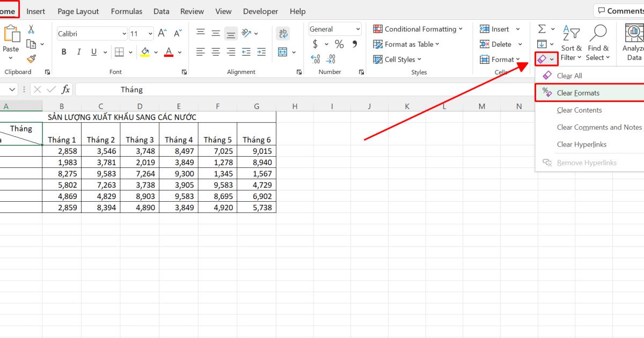This screenshot has height=338, width=644.
Task: Apply Percent Style from Number group
Action: tap(339, 44)
